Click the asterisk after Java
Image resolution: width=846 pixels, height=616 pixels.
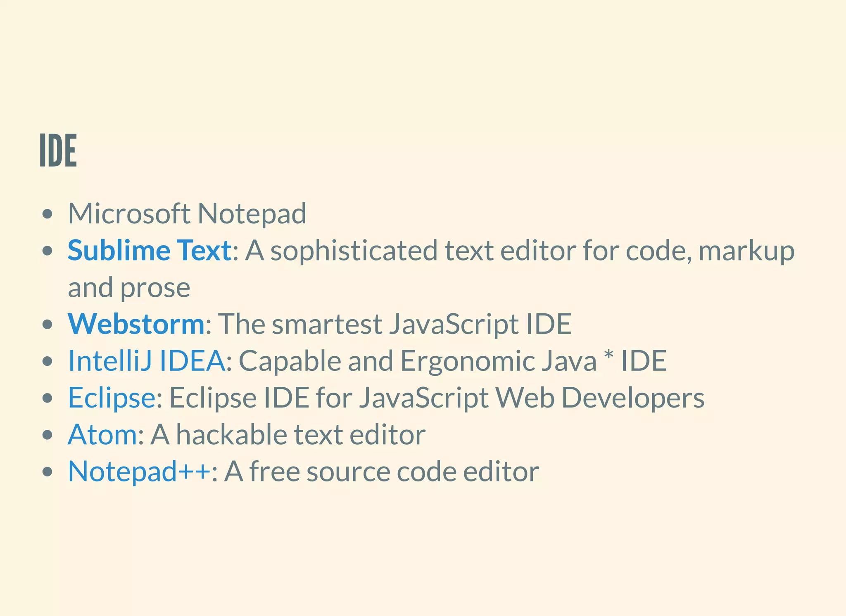(608, 356)
